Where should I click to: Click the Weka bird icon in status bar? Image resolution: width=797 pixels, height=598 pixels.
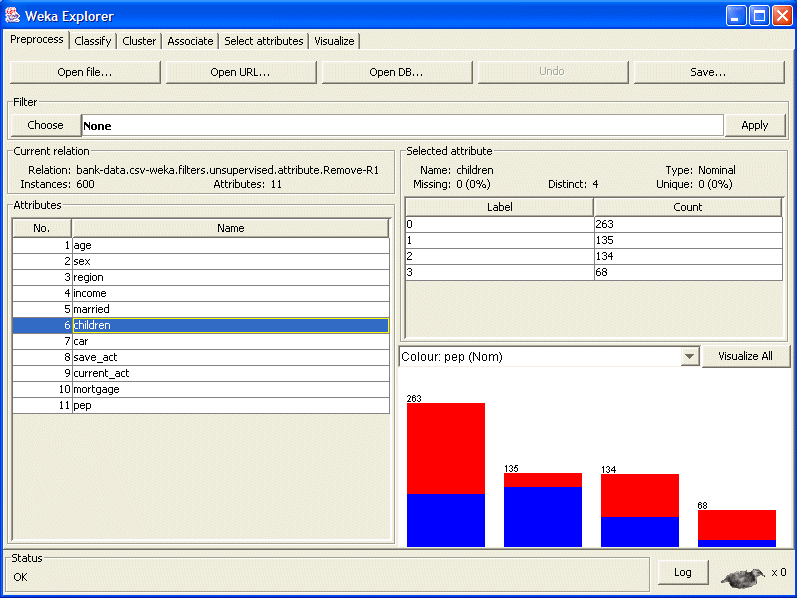[x=742, y=576]
